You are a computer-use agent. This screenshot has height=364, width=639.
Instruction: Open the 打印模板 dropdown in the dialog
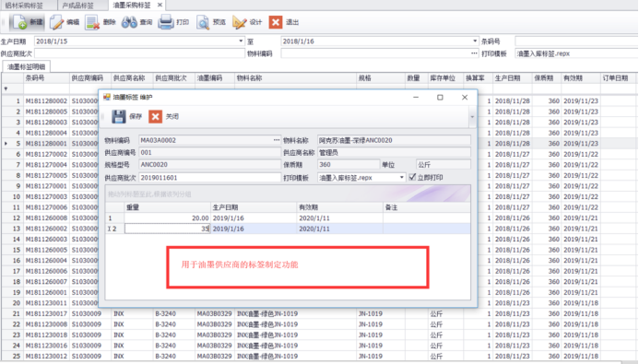click(x=401, y=178)
